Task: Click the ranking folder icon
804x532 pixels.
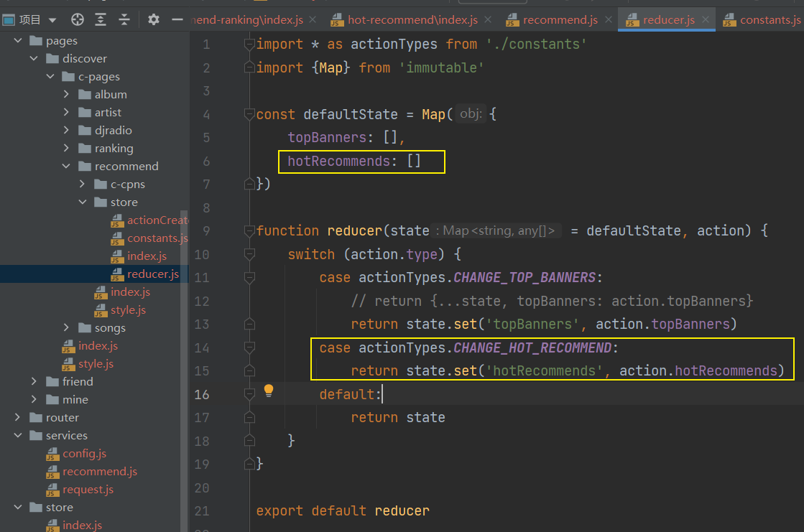Action: point(85,148)
